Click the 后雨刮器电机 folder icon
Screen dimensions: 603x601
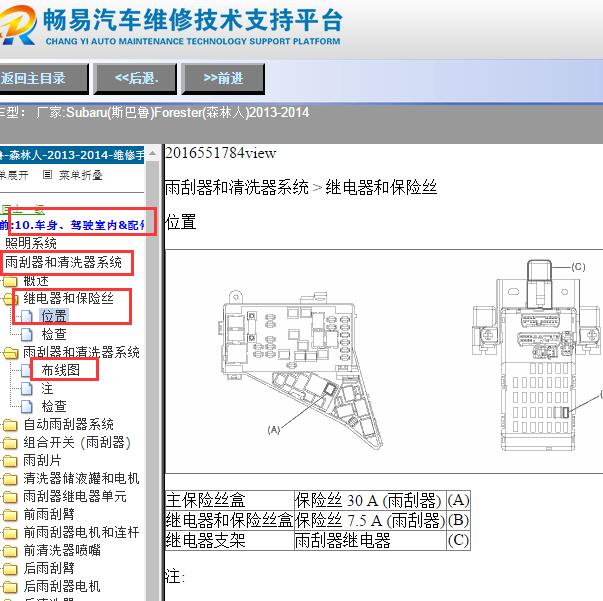pos(10,587)
